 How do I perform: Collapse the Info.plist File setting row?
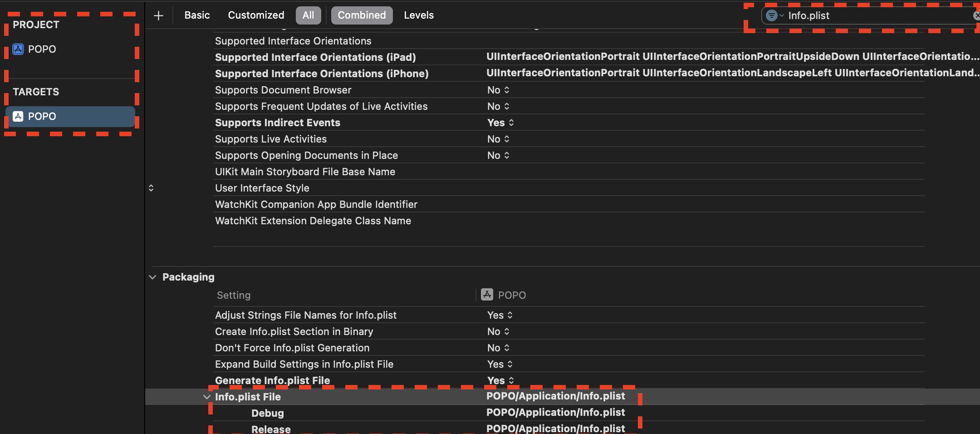[207, 397]
